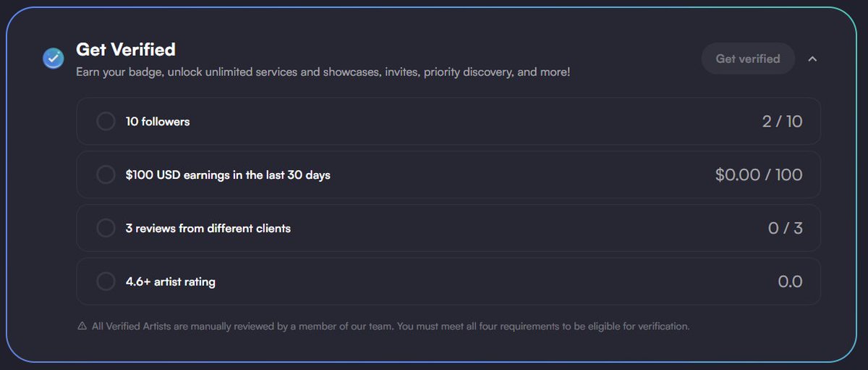The image size is (868, 370).
Task: Click the 2 / 10 followers progress count
Action: click(x=783, y=122)
